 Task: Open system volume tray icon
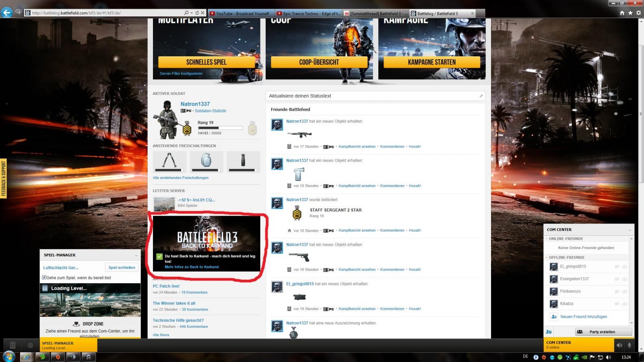pos(608,357)
